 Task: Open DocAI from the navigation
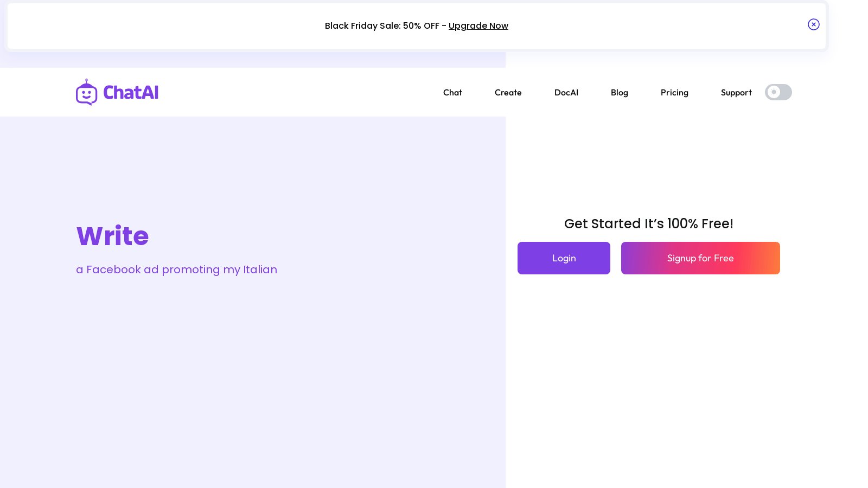[566, 93]
